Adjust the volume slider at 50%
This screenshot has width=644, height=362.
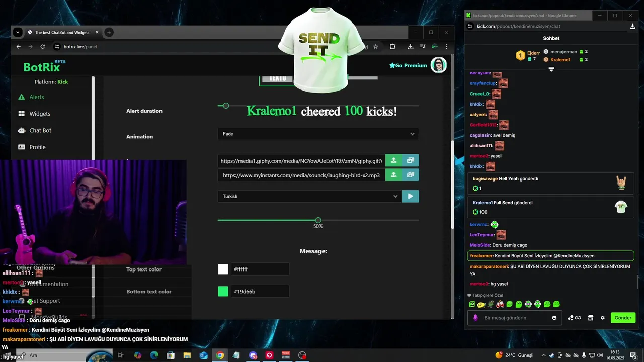tap(318, 220)
